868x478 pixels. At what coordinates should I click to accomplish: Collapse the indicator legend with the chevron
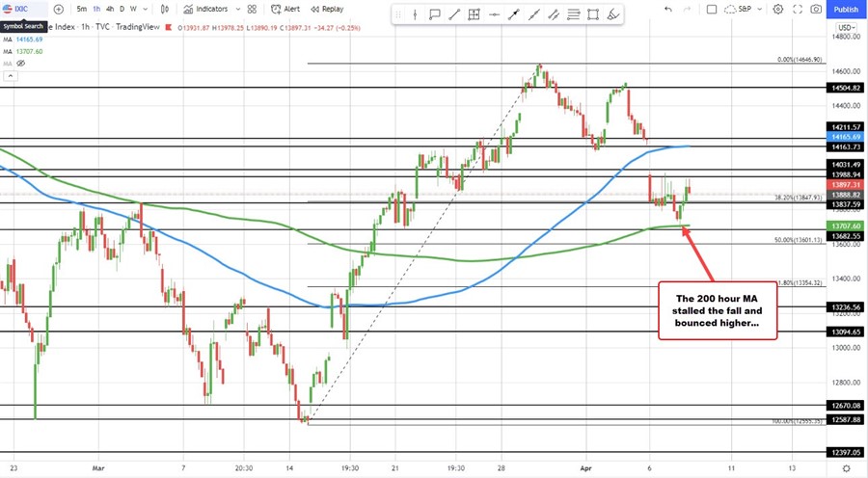tap(11, 75)
